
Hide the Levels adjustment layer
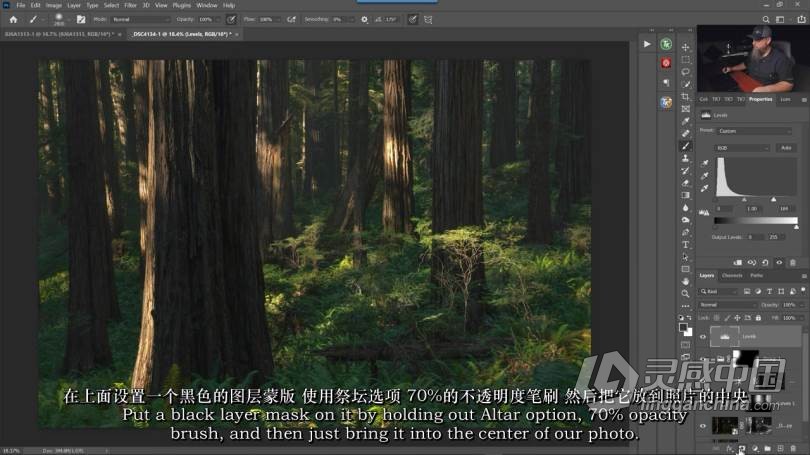click(x=703, y=337)
